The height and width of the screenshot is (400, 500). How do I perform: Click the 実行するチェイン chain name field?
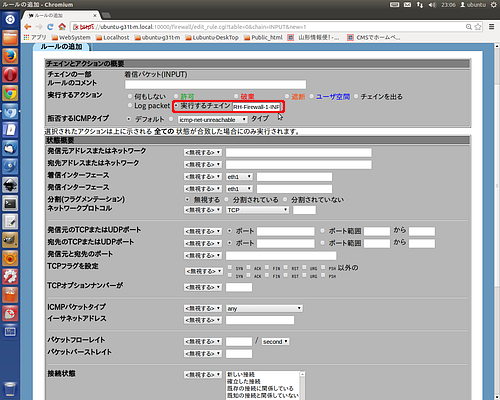(x=257, y=107)
